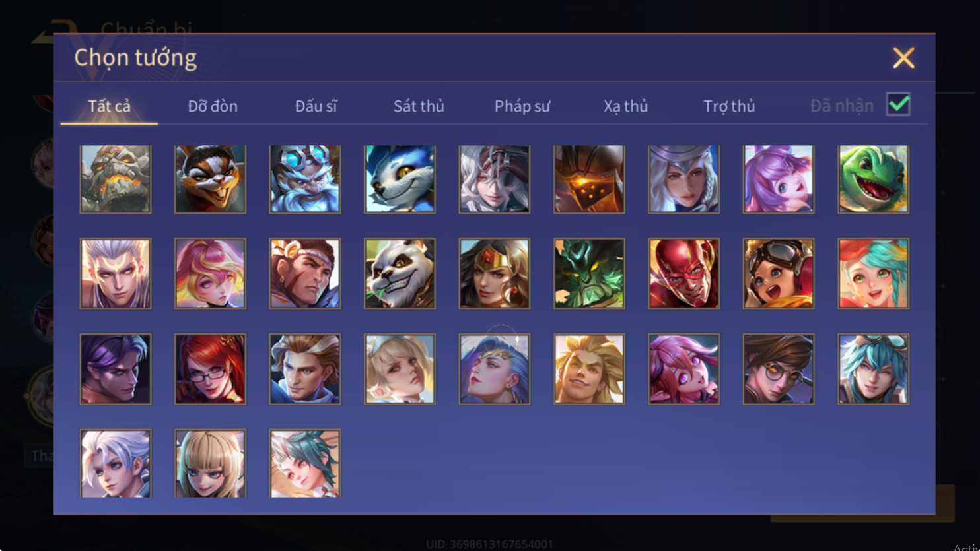Select the bearded dwarf with goggles
This screenshot has height=551, width=980.
(305, 179)
